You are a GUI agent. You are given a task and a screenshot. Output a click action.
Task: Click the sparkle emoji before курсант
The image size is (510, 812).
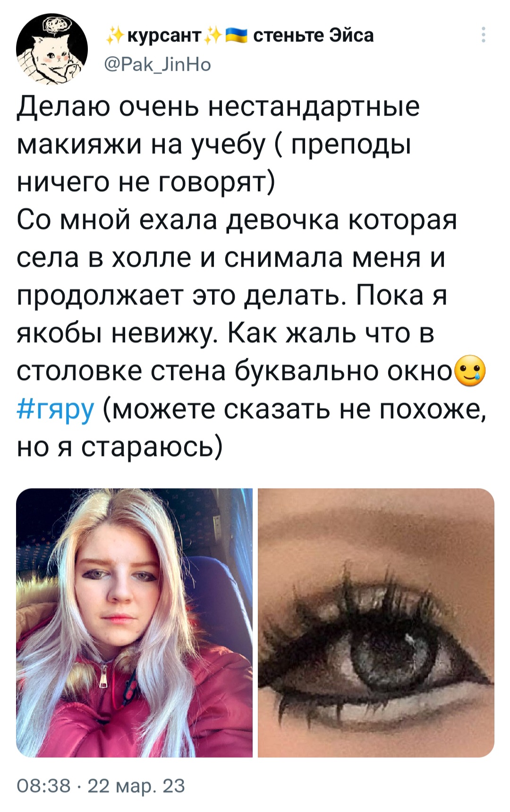pos(114,35)
